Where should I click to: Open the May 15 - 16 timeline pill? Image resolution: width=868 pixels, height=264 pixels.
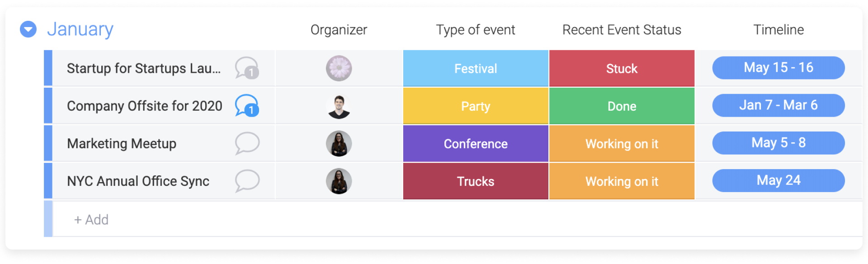(778, 68)
